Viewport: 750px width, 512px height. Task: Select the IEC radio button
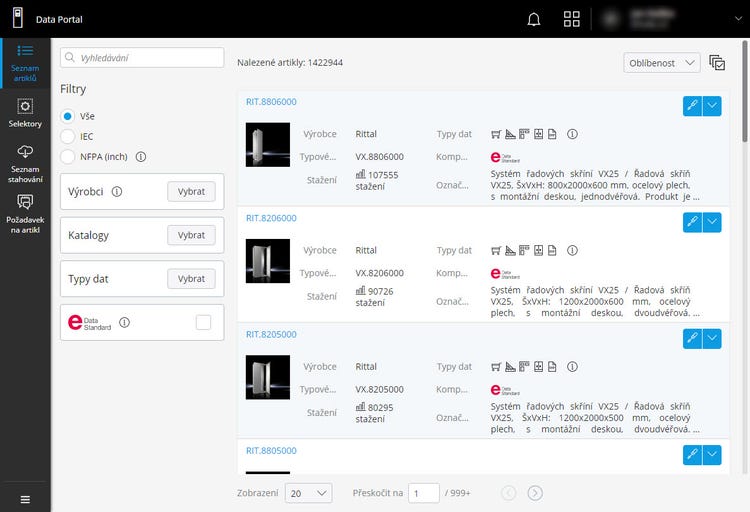68,136
